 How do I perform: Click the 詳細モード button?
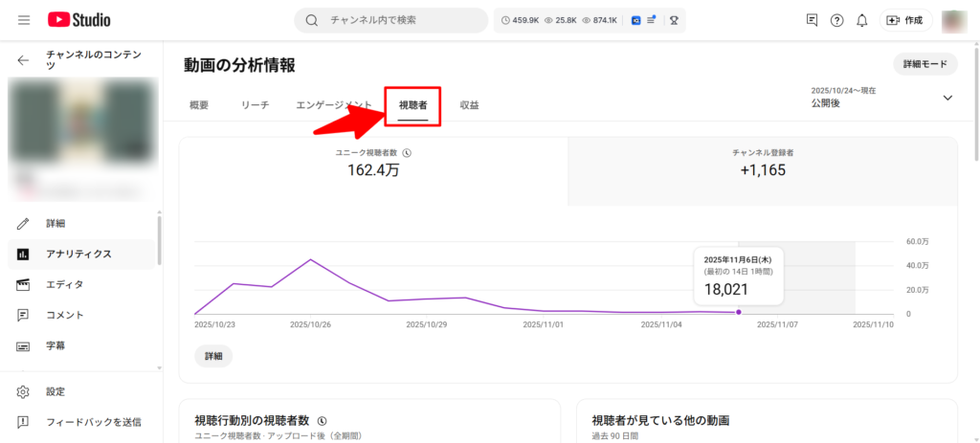pyautogui.click(x=924, y=64)
